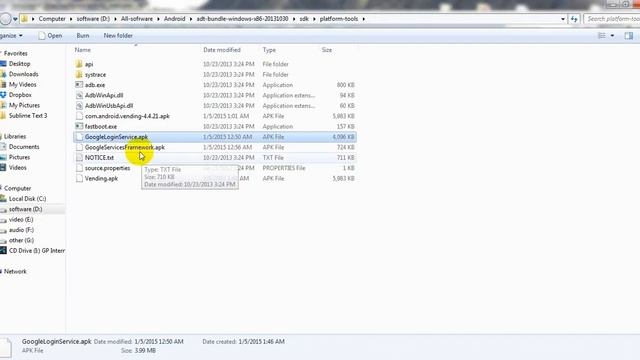
Task: Select software (D:) drive in navigation pane
Action: pyautogui.click(x=25, y=209)
